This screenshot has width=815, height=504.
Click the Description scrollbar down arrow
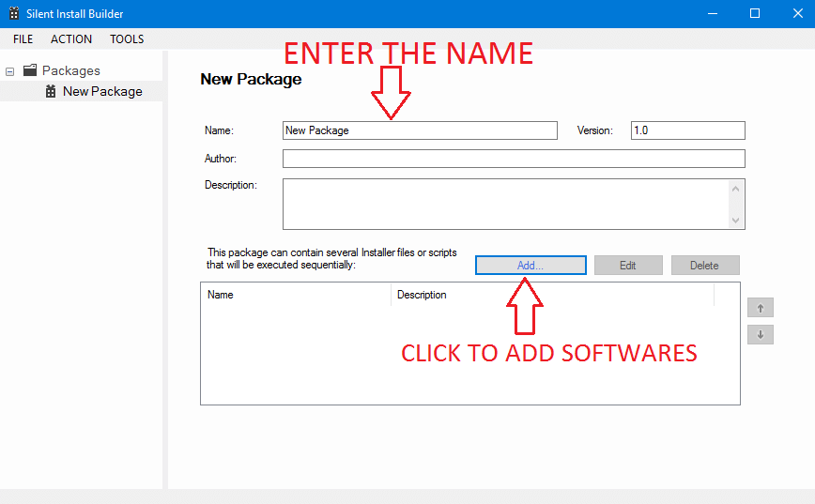(x=735, y=220)
